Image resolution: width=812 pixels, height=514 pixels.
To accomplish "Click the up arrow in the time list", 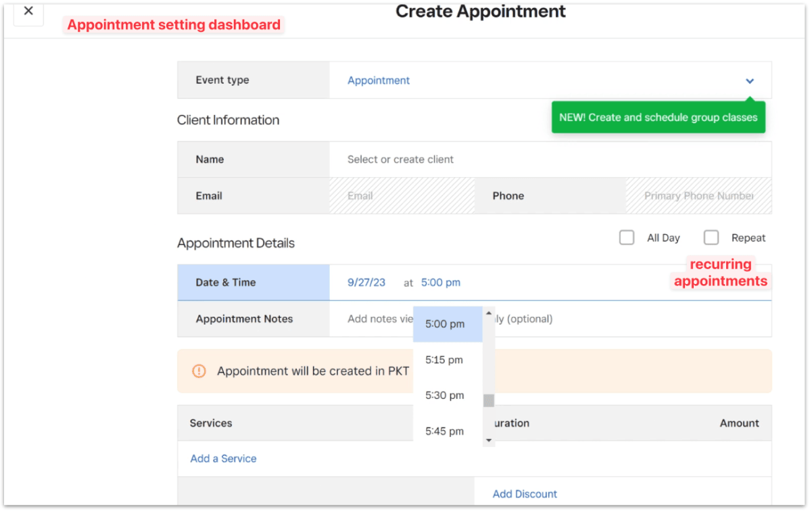I will point(488,312).
